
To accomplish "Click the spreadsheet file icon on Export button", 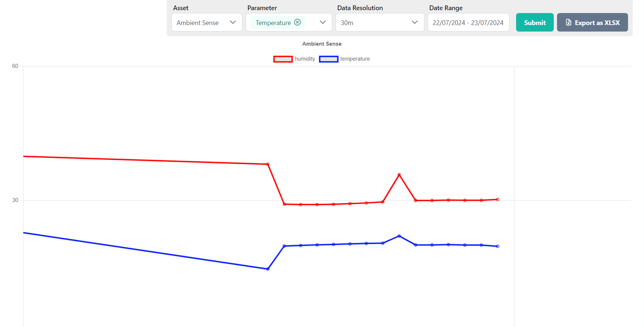I will (x=568, y=22).
